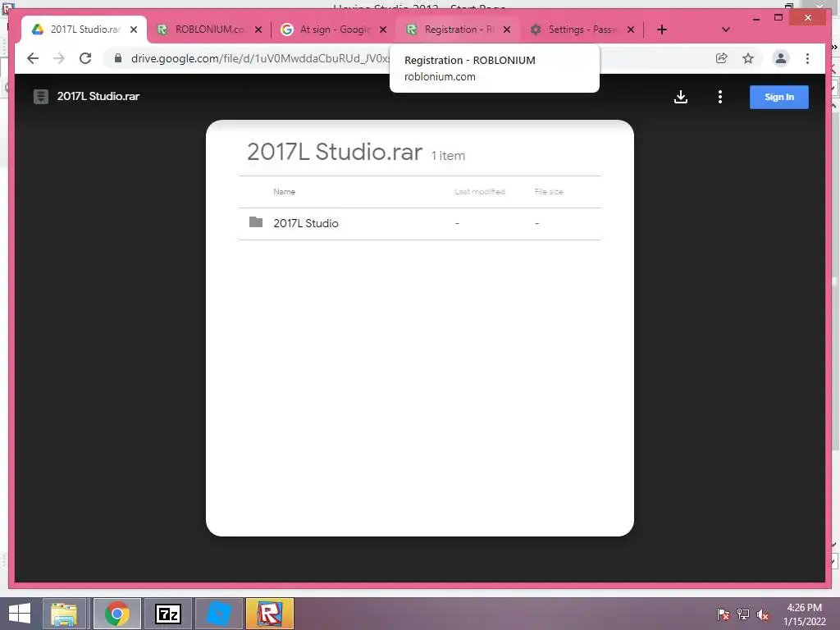
Task: Click the archive file type icon
Action: pos(41,97)
